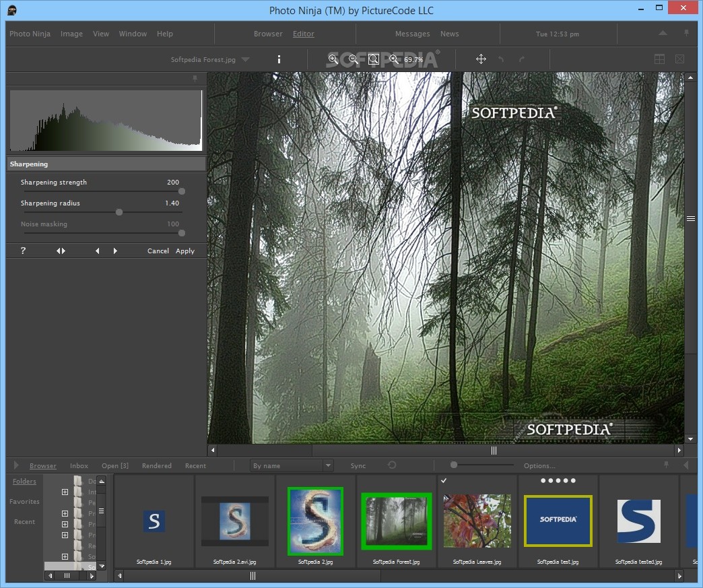Toggle the checkmark on Softpedia Leaves thumbnail
This screenshot has width=703, height=588.
tap(444, 480)
